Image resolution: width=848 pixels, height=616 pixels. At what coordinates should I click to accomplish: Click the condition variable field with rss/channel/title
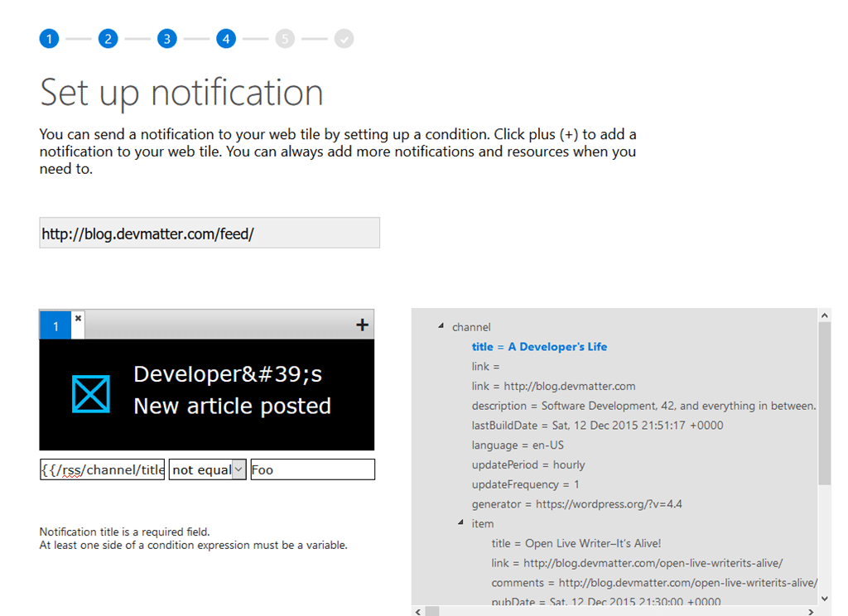tap(103, 469)
